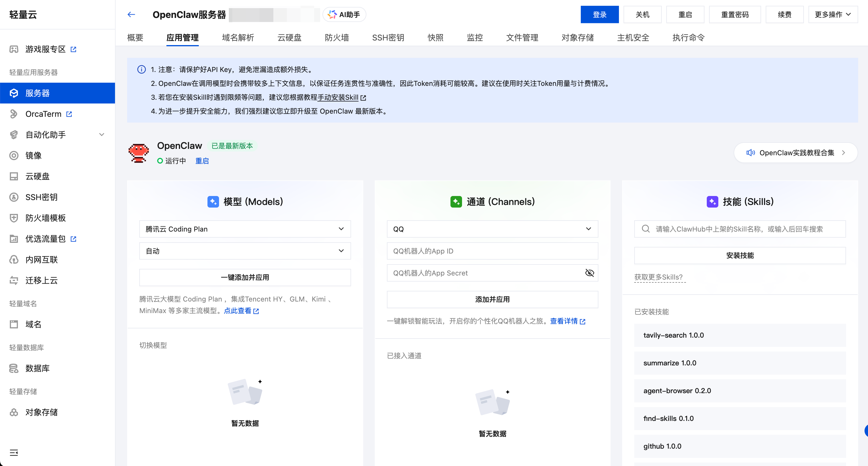Click the OpenClaw red mascot logo
Screen dimensions: 868x466
138,153
